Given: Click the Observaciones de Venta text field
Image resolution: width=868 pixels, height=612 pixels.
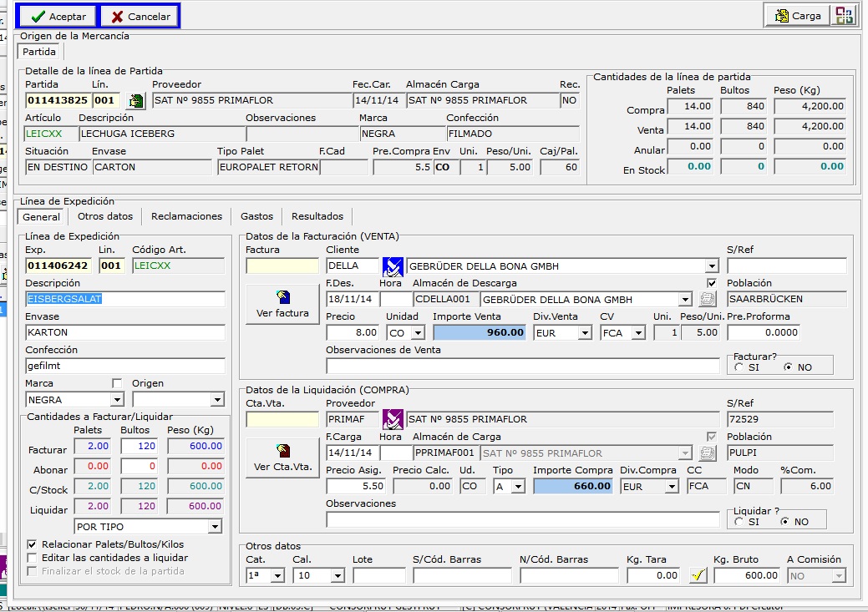Looking at the screenshot, I should 522,366.
